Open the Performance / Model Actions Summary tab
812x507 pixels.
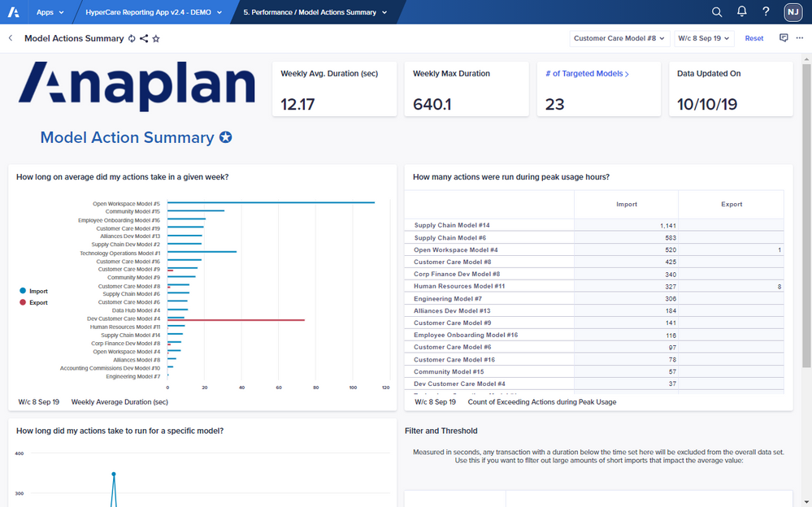[x=315, y=12]
